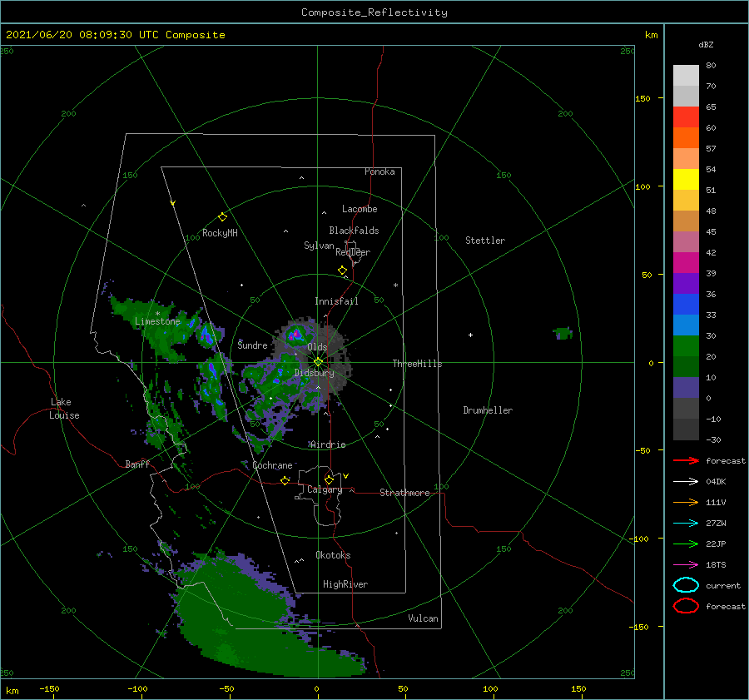
Task: Click the Okotoks label
Action: (x=333, y=555)
